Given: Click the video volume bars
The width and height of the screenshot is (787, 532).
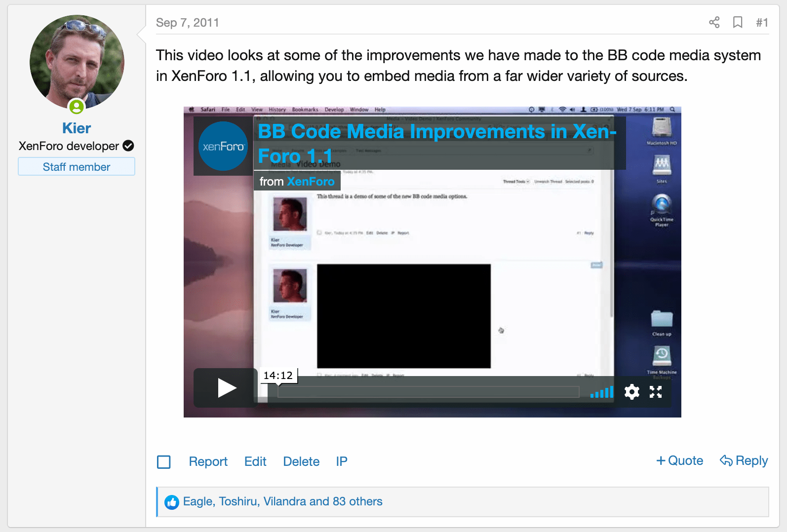Looking at the screenshot, I should (x=602, y=392).
